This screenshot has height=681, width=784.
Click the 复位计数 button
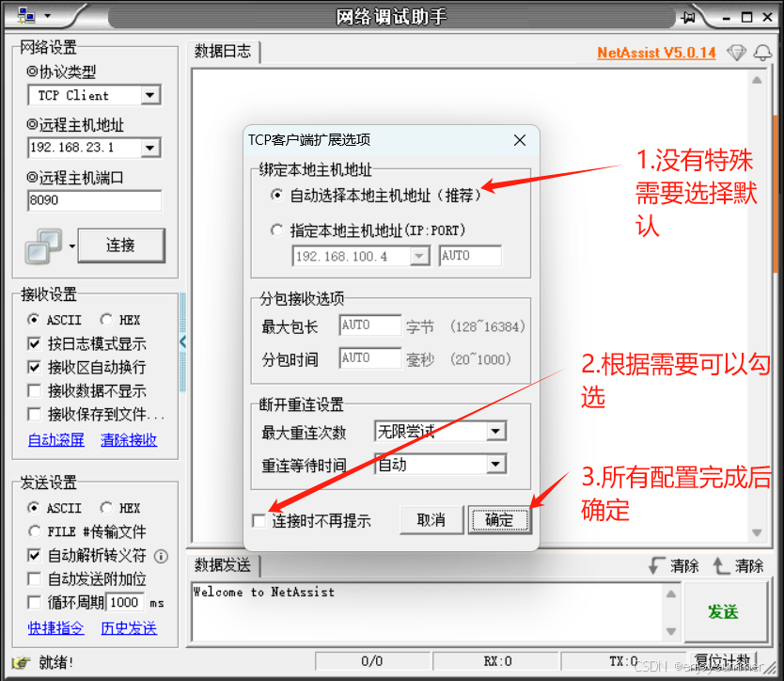tap(724, 661)
